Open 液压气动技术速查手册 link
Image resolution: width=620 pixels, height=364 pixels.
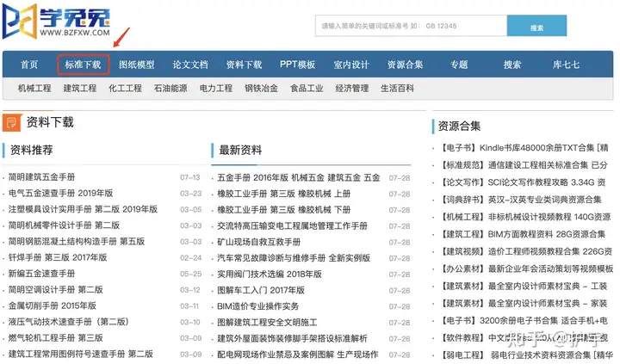click(x=69, y=322)
